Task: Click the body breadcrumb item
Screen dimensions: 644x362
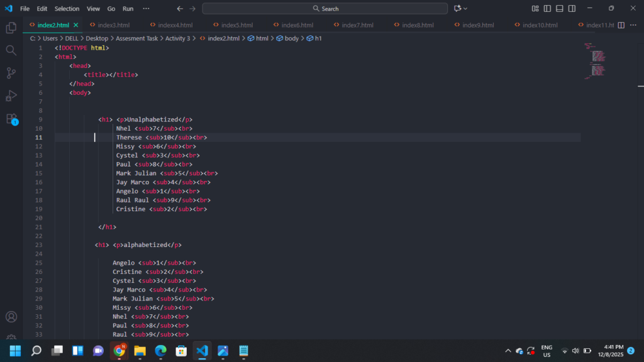Action: click(x=291, y=38)
